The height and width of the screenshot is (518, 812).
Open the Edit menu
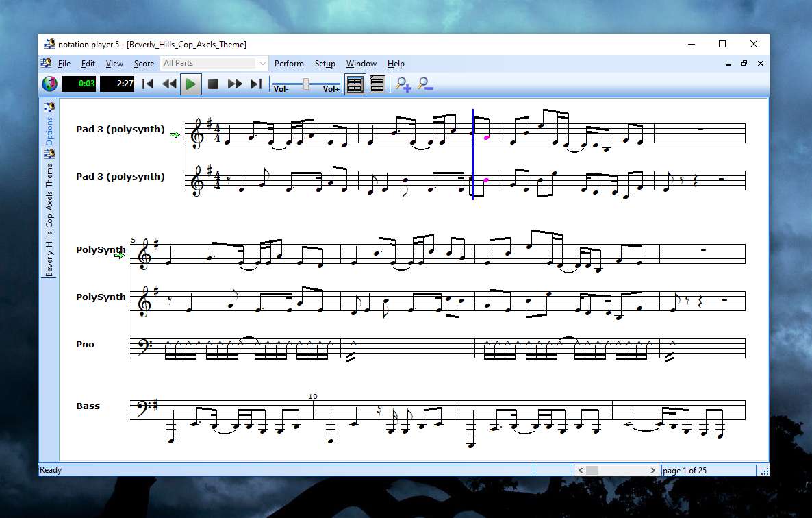pos(88,64)
